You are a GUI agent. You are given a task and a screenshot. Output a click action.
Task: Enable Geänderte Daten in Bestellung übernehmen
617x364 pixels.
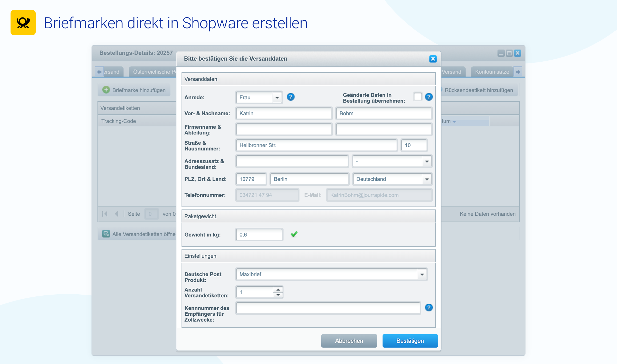(x=418, y=97)
